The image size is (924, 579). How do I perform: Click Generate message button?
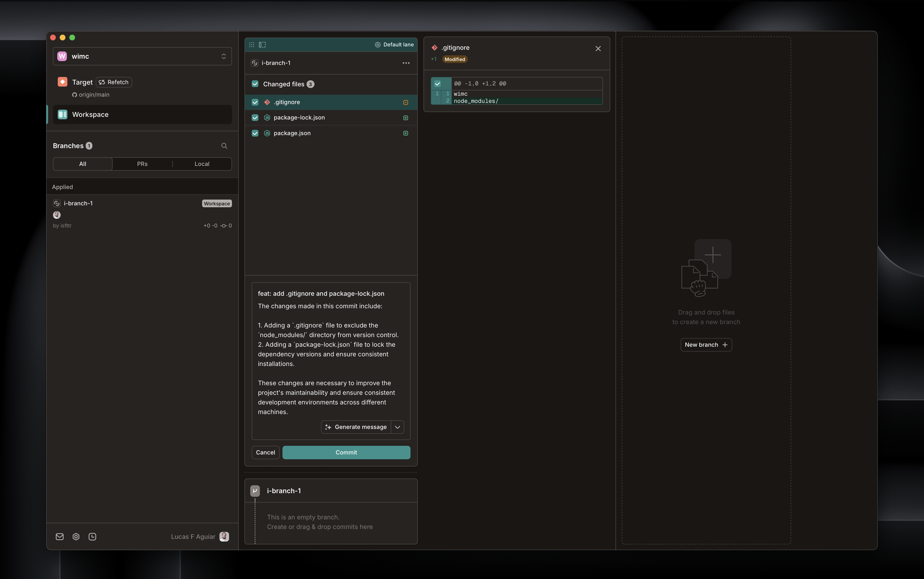point(356,427)
